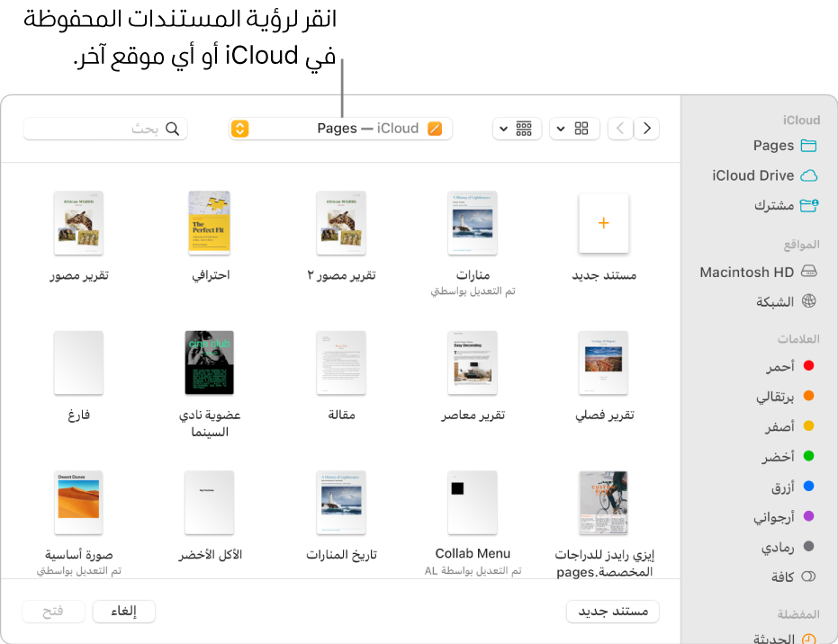Select the منارات document
838x644 pixels.
point(473,223)
